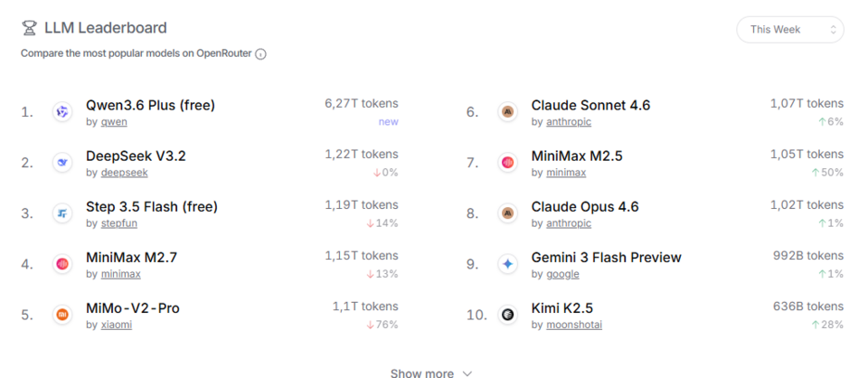This screenshot has width=868, height=378.
Task: Click the DeepSeek V3.2 whale logo icon
Action: point(62,163)
